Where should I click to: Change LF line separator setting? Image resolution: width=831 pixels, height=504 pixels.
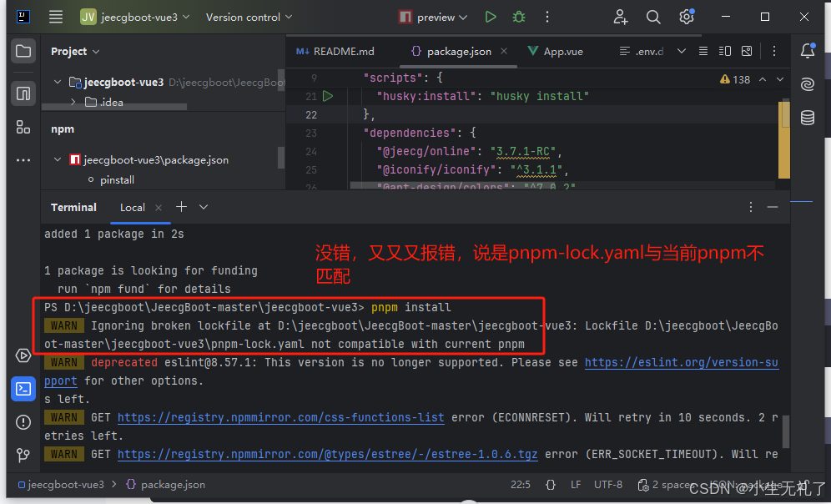coord(576,485)
